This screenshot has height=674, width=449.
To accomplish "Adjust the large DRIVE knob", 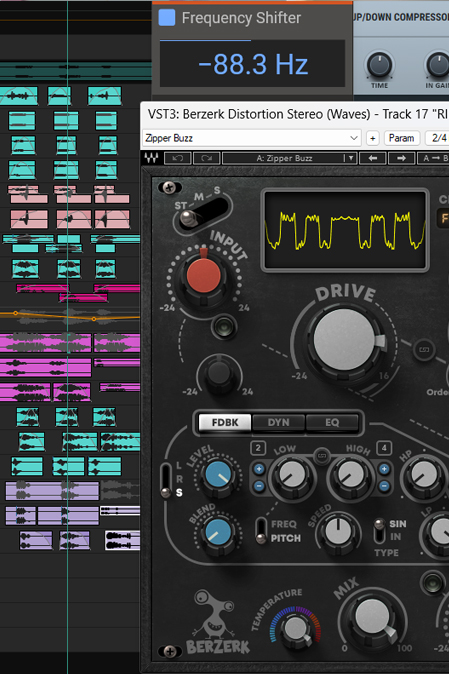I will coord(345,340).
